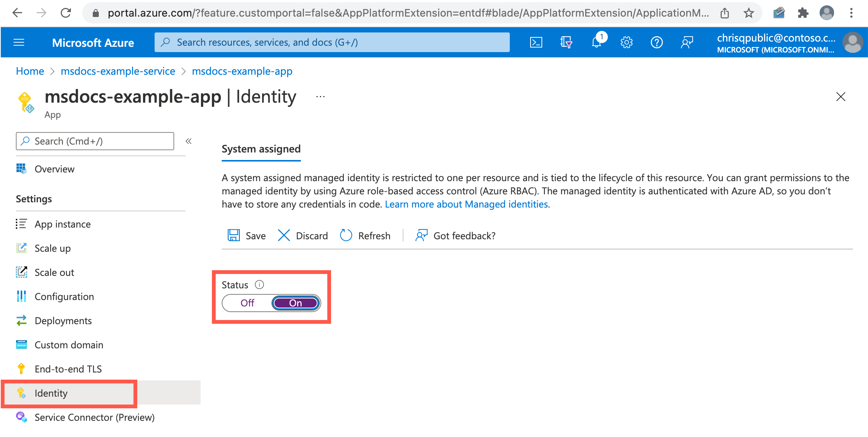This screenshot has width=868, height=437.
Task: Open the hamburger portal menu
Action: [x=19, y=42]
